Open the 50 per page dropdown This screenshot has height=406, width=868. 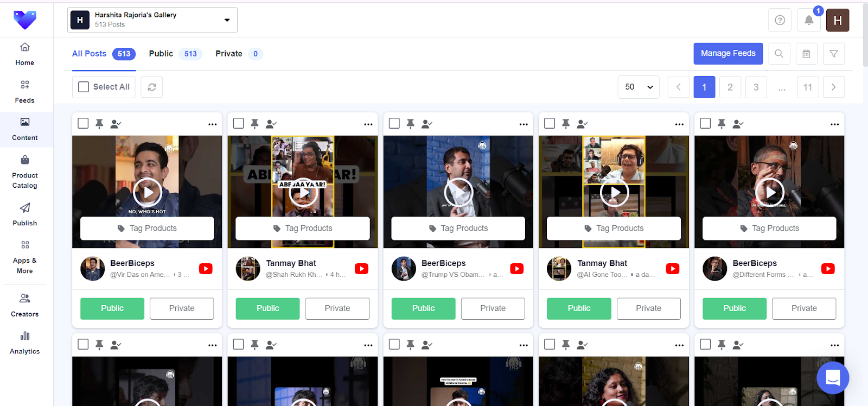point(639,87)
